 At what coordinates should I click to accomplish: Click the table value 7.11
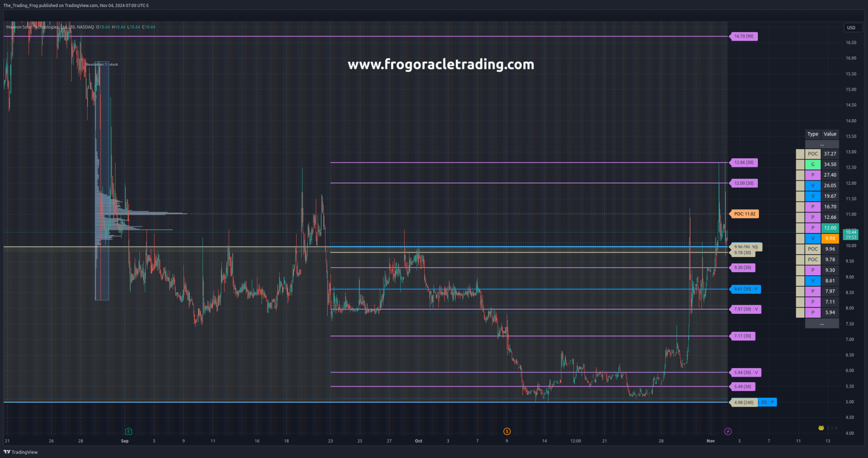click(x=830, y=302)
